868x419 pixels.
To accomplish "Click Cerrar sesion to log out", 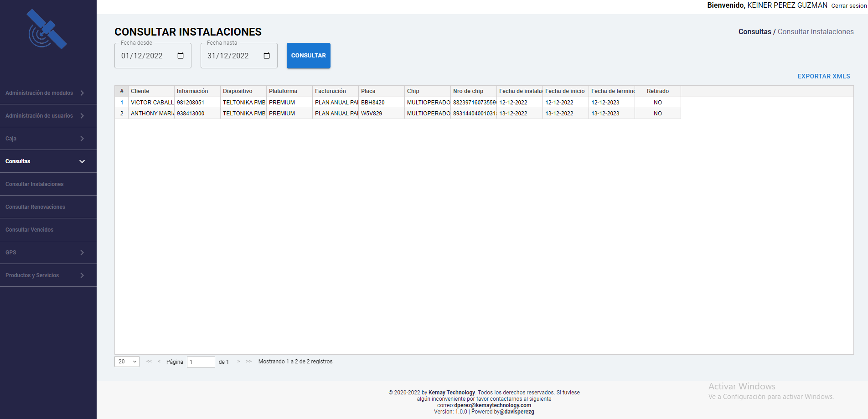I will (x=848, y=6).
